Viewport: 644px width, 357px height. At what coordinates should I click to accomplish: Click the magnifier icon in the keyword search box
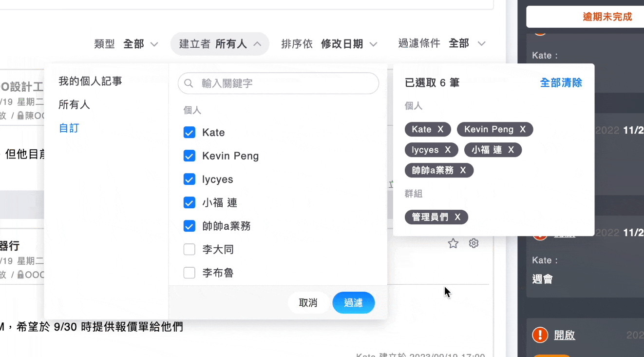click(x=189, y=83)
